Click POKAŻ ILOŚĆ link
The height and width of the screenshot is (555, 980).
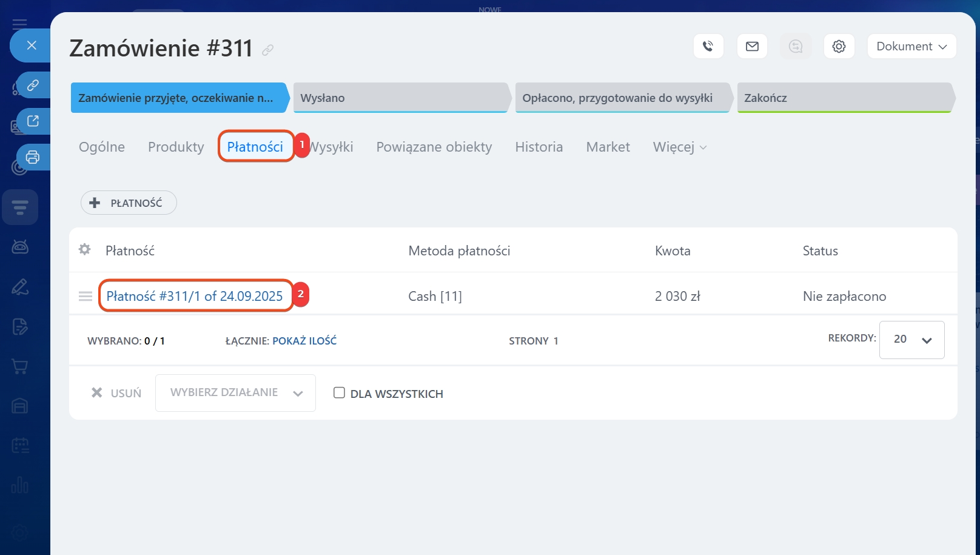click(x=304, y=341)
